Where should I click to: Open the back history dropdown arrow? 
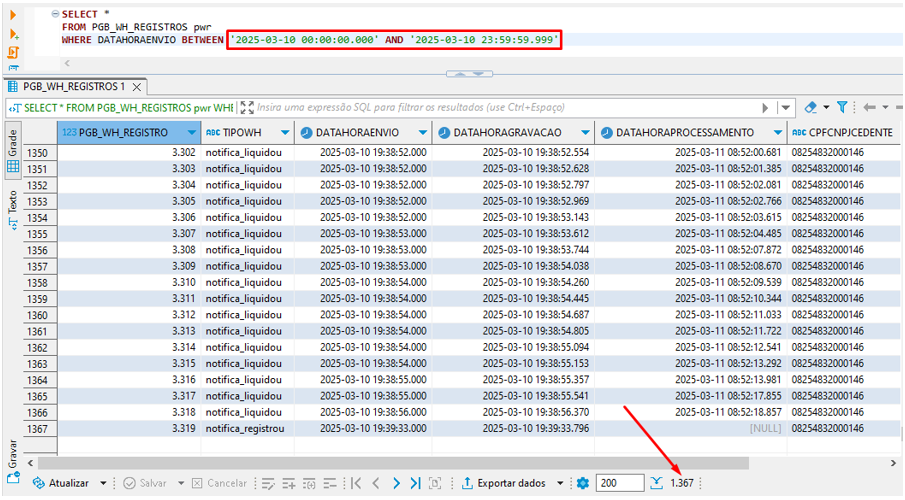tap(885, 107)
